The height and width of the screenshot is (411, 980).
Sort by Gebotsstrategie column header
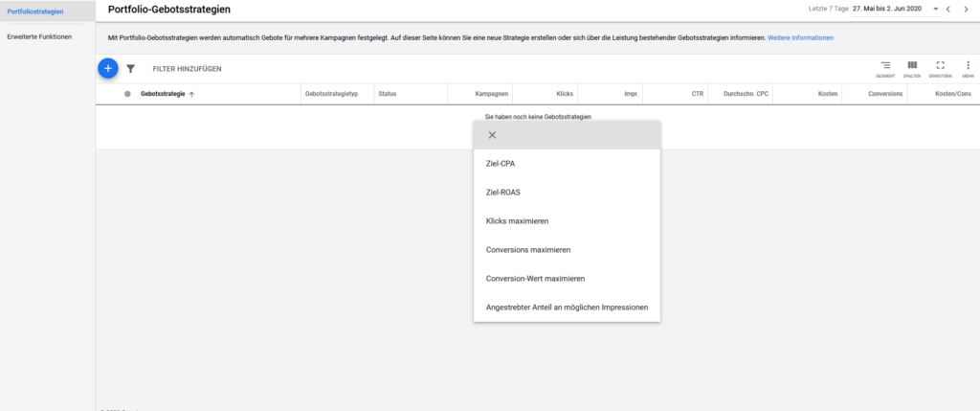pos(163,94)
